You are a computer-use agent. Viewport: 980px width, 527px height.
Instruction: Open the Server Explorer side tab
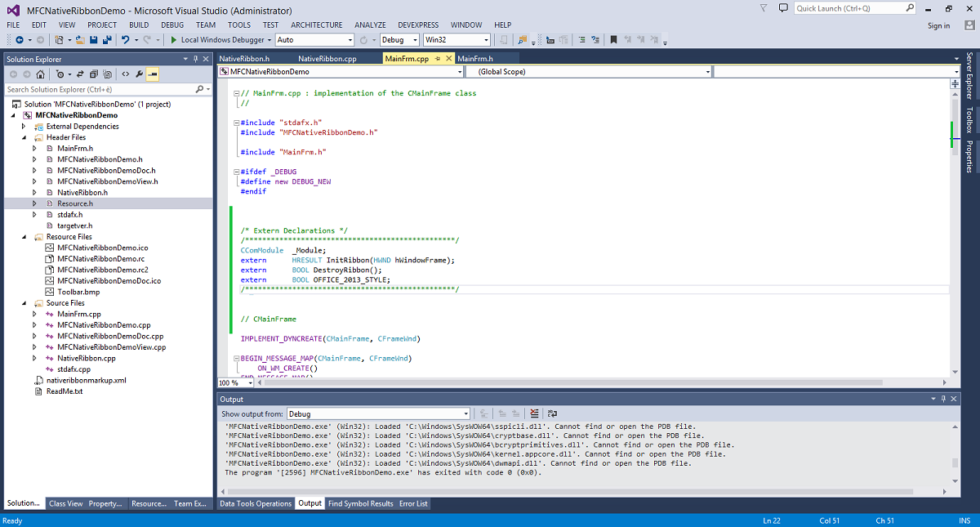[x=969, y=76]
